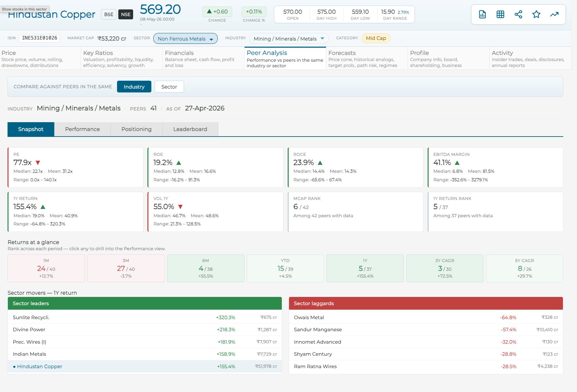The width and height of the screenshot is (577, 392).
Task: Open the Positioning sub-tab
Action: (x=136, y=129)
